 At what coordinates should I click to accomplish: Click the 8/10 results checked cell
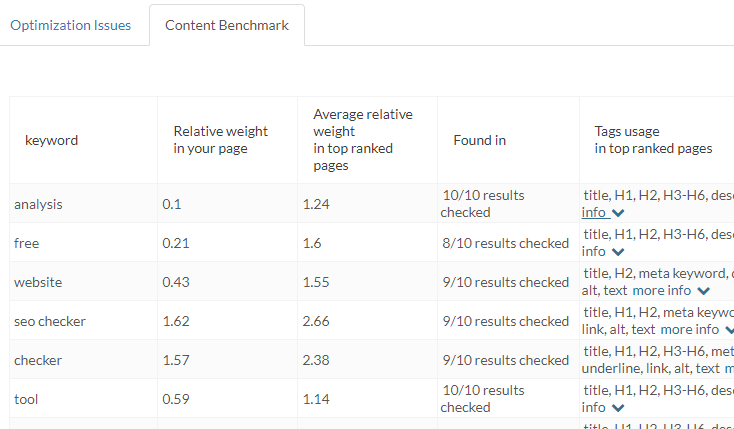(508, 244)
